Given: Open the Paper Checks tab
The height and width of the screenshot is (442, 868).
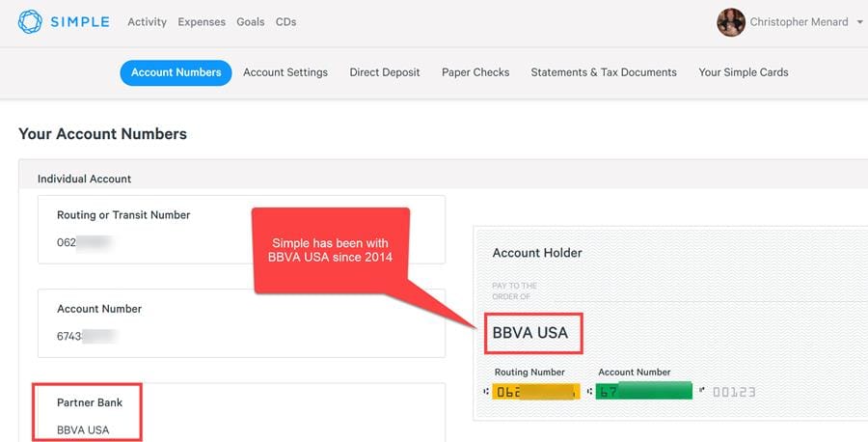Looking at the screenshot, I should click(x=475, y=72).
